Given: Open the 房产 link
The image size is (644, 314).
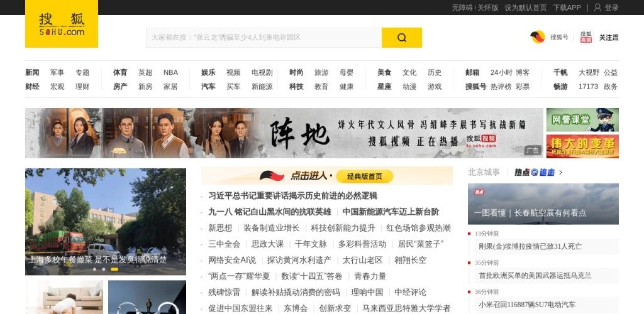Looking at the screenshot, I should [x=120, y=87].
